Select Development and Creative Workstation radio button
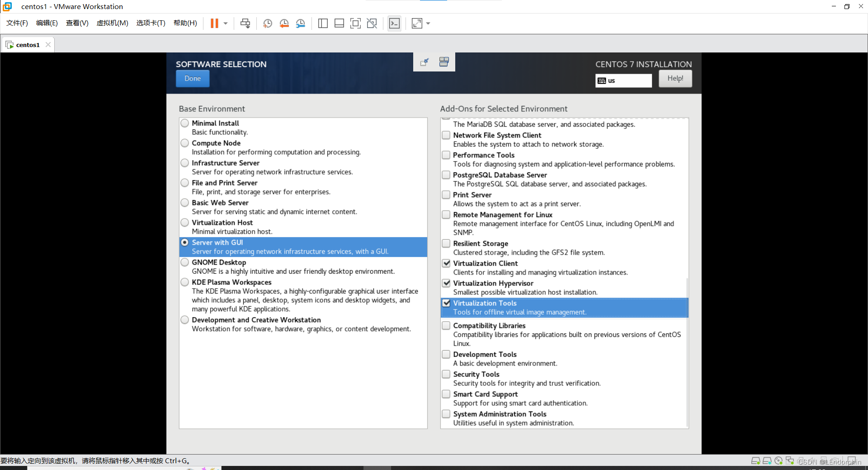This screenshot has width=868, height=470. (x=184, y=320)
